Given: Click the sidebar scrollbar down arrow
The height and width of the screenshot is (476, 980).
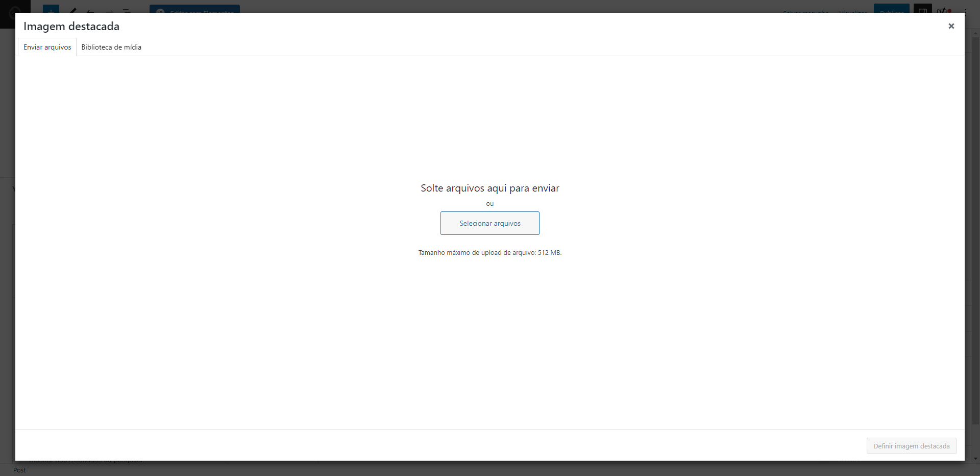Looking at the screenshot, I should pyautogui.click(x=976, y=459).
